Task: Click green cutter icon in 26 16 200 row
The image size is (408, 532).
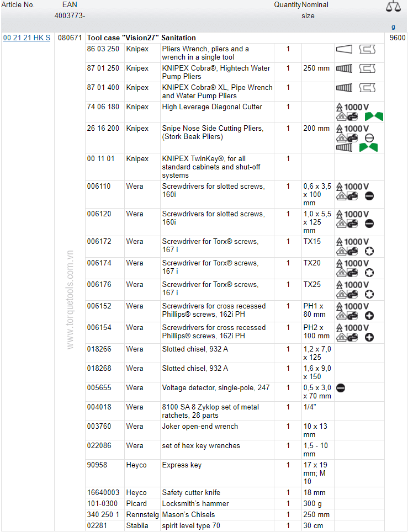Action: [x=368, y=147]
